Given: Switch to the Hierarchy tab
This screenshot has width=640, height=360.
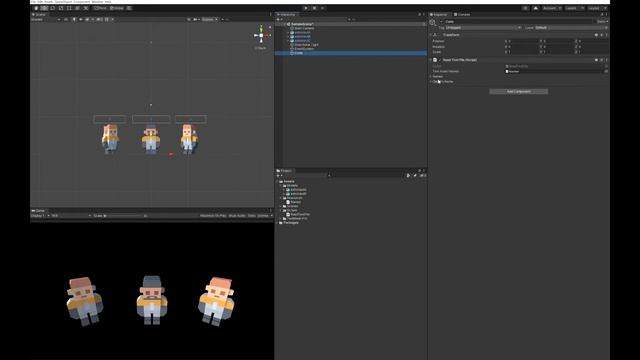Looking at the screenshot, I should click(287, 14).
